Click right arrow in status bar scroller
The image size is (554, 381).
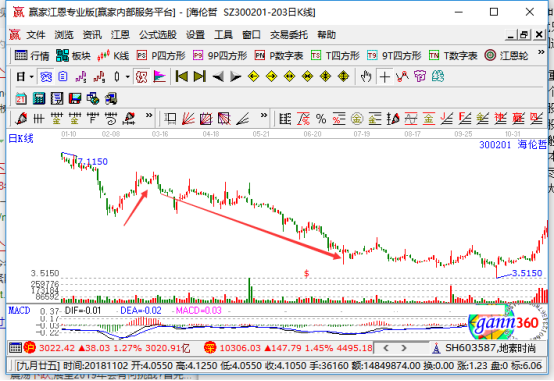point(404,348)
